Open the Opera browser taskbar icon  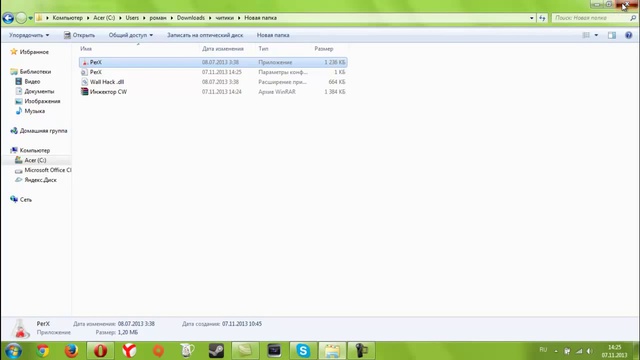(x=100, y=351)
